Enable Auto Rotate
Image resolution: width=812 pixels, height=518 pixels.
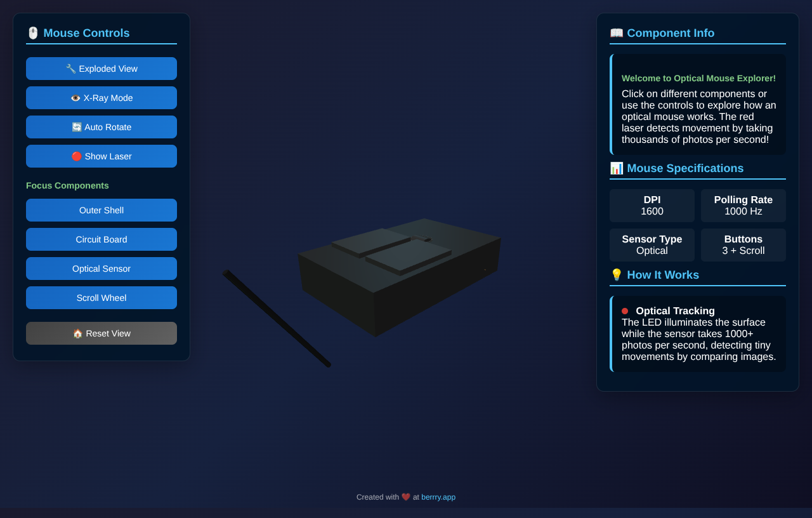pyautogui.click(x=101, y=127)
